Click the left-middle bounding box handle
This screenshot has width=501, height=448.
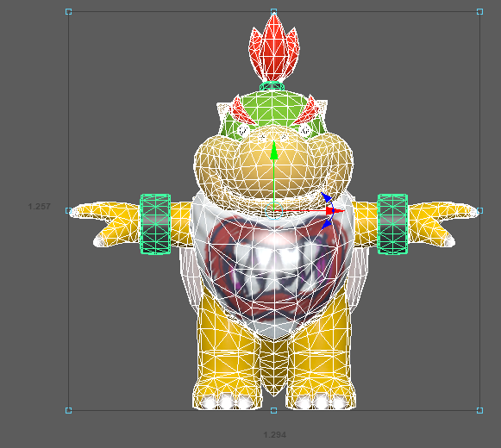click(x=68, y=211)
